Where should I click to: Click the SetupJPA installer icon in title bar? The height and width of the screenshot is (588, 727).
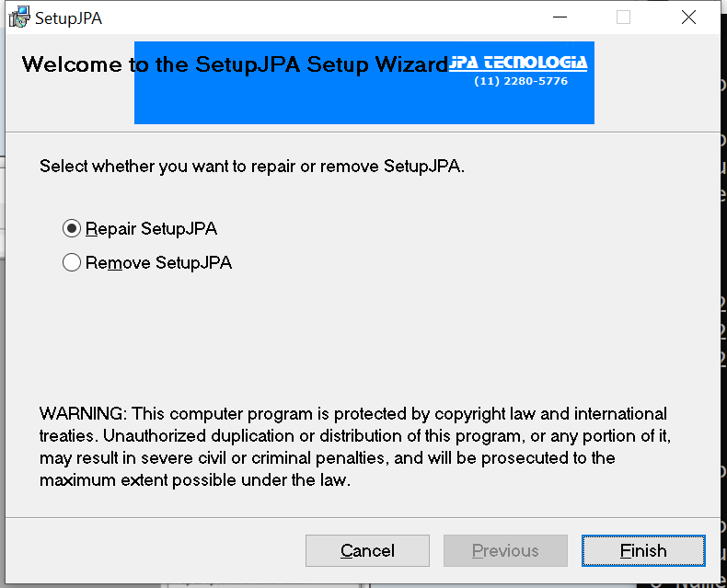[x=18, y=17]
